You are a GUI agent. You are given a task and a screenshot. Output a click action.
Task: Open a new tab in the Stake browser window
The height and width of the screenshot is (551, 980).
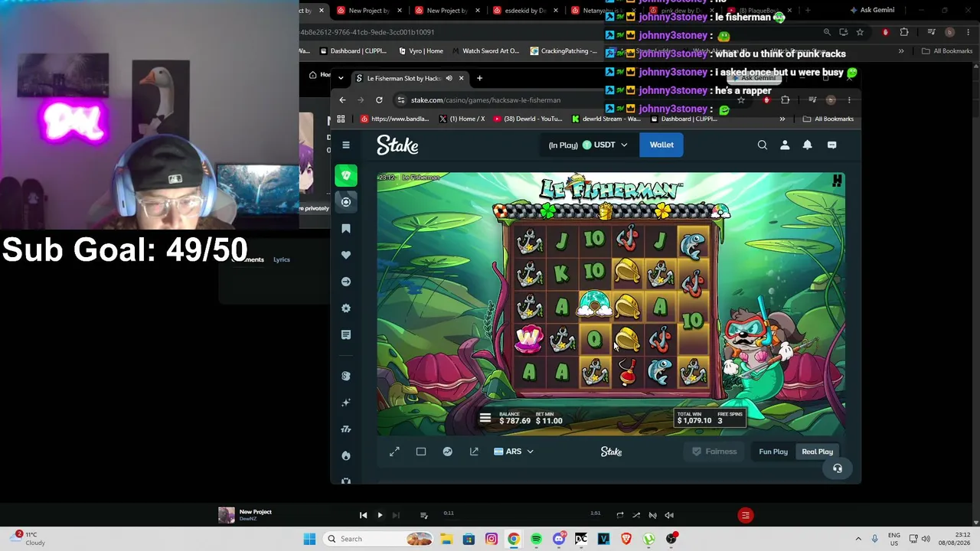[479, 78]
